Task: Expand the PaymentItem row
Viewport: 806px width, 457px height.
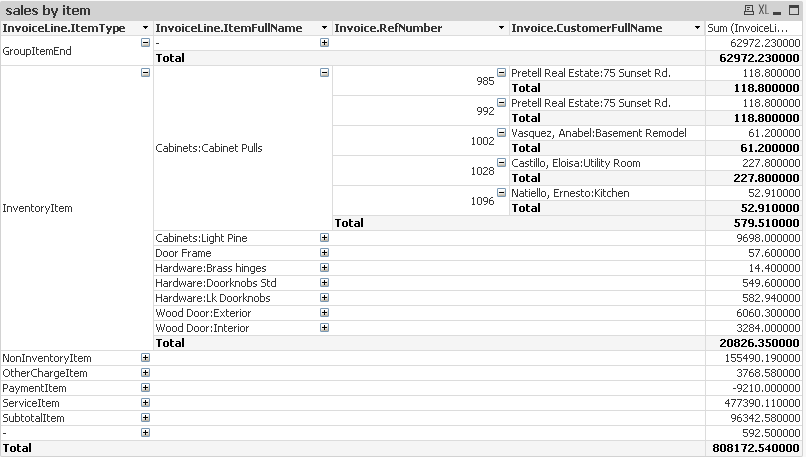Action: pos(145,388)
